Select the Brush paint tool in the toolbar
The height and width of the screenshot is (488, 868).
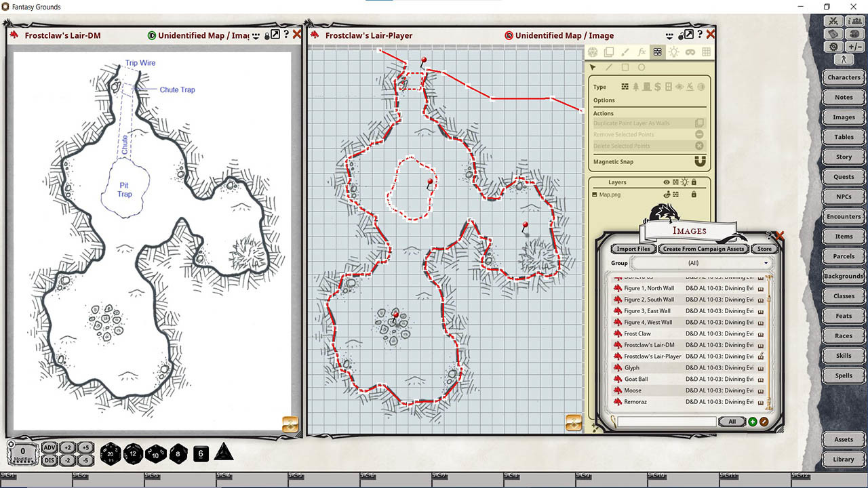[x=625, y=52]
